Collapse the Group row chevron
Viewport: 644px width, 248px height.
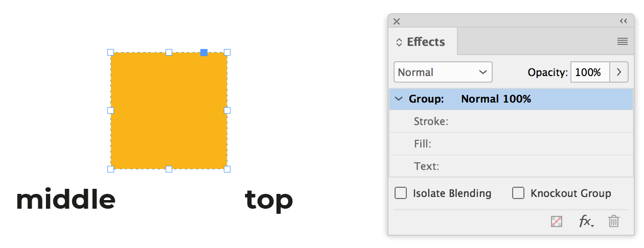coord(399,99)
